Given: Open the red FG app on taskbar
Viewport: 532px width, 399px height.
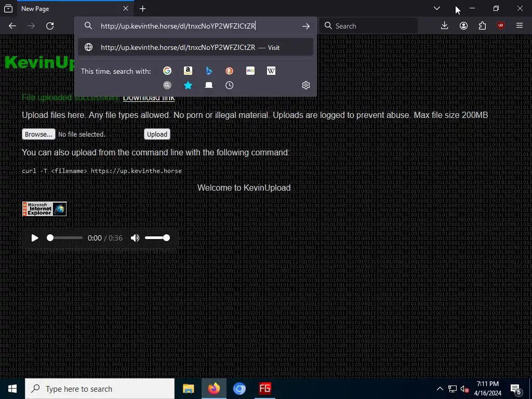Looking at the screenshot, I should (265, 389).
